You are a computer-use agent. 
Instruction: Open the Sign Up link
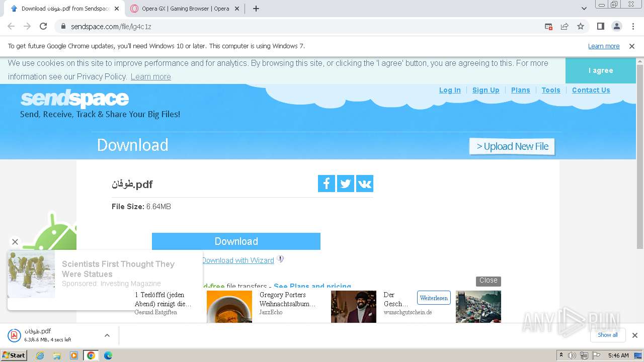click(486, 90)
